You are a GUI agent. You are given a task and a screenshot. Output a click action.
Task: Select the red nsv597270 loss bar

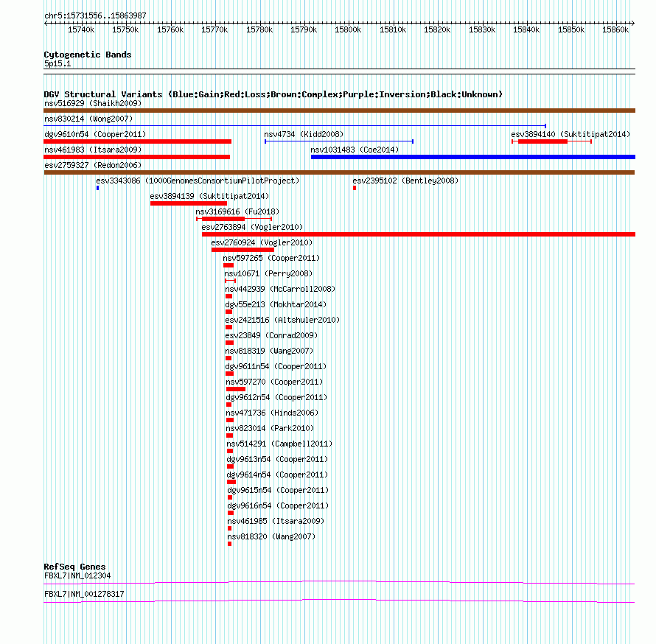pyautogui.click(x=236, y=389)
